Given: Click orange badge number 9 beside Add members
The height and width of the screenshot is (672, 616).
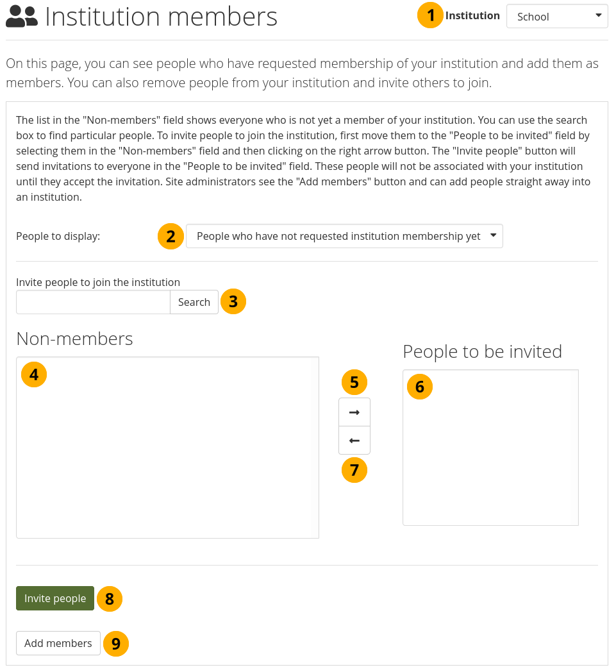Looking at the screenshot, I should [x=116, y=644].
